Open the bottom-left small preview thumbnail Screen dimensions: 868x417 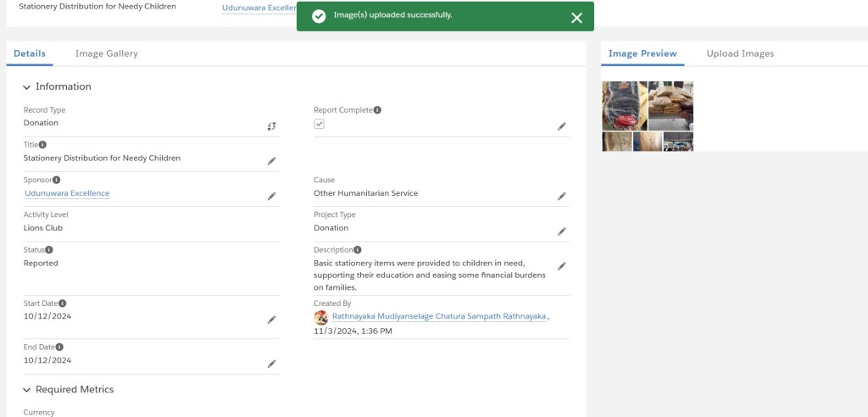point(617,142)
